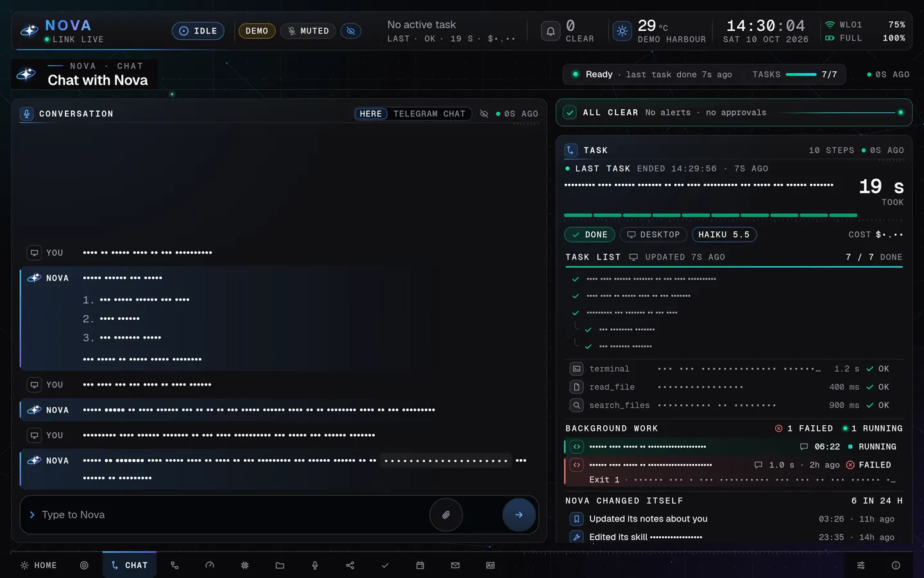Open the chip icon in bottom navigation
Screen dimensions: 924x578
coord(244,565)
